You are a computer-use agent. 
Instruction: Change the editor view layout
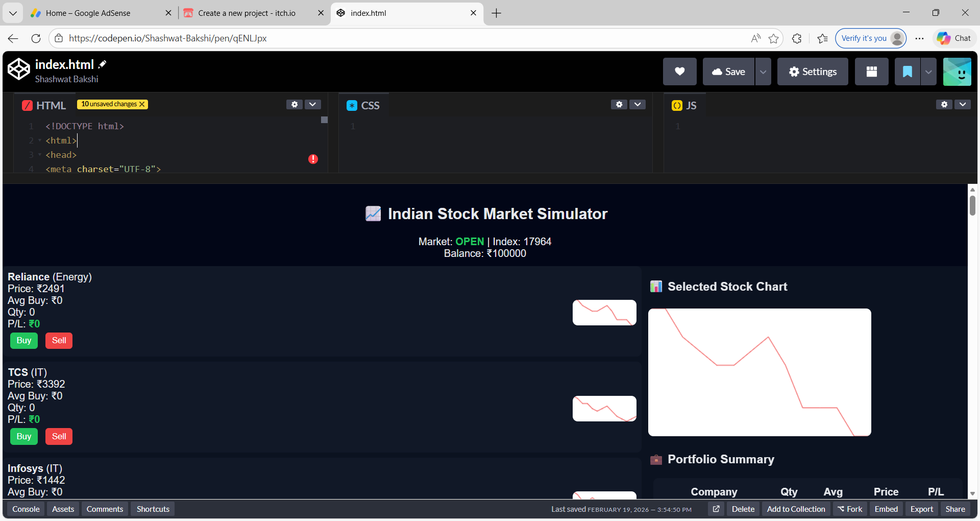tap(872, 72)
